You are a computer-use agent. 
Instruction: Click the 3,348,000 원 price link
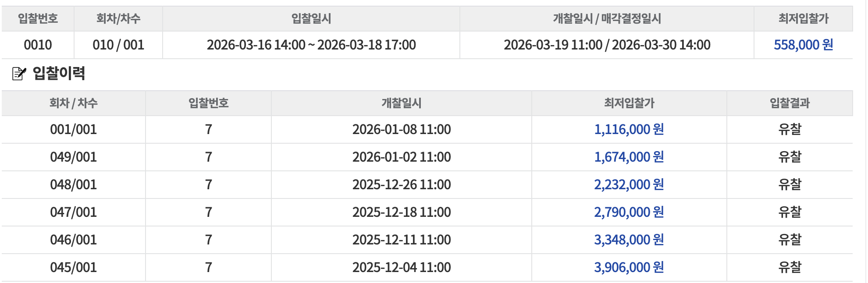(x=629, y=240)
